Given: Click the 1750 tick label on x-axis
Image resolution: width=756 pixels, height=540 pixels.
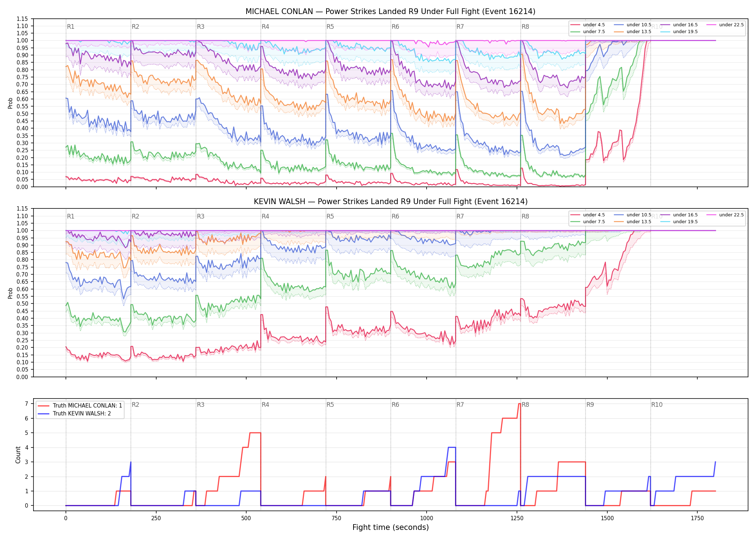Looking at the screenshot, I should pos(697,518).
